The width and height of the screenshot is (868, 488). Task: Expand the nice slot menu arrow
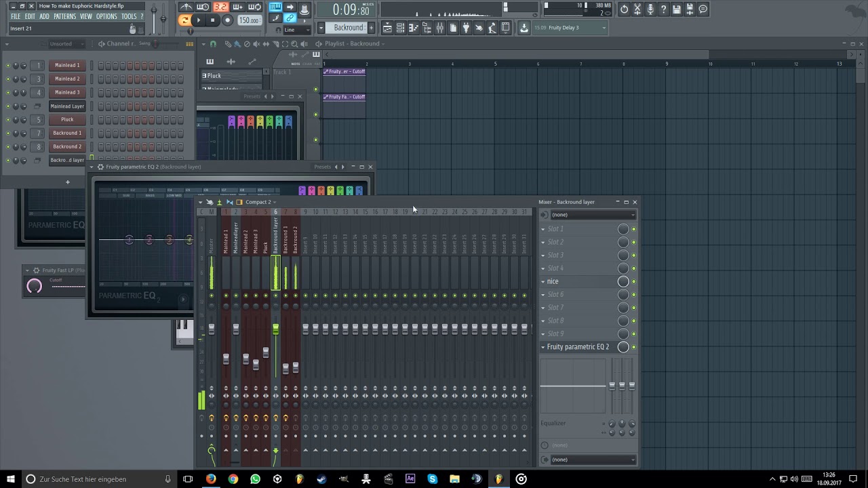coord(543,281)
